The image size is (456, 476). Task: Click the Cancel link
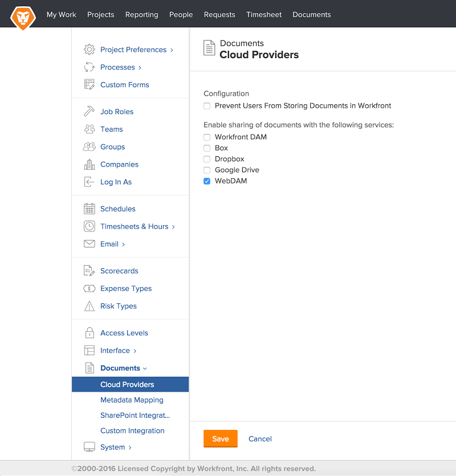(260, 438)
